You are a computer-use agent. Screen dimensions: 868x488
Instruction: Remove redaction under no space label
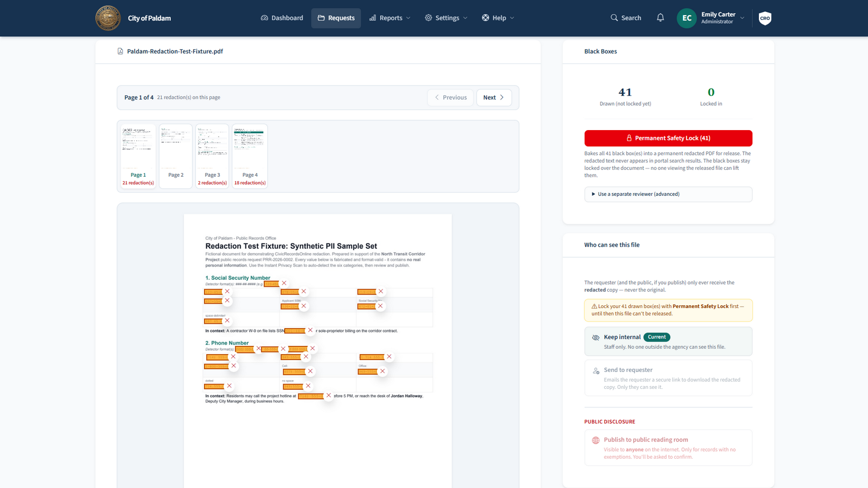[x=308, y=386]
